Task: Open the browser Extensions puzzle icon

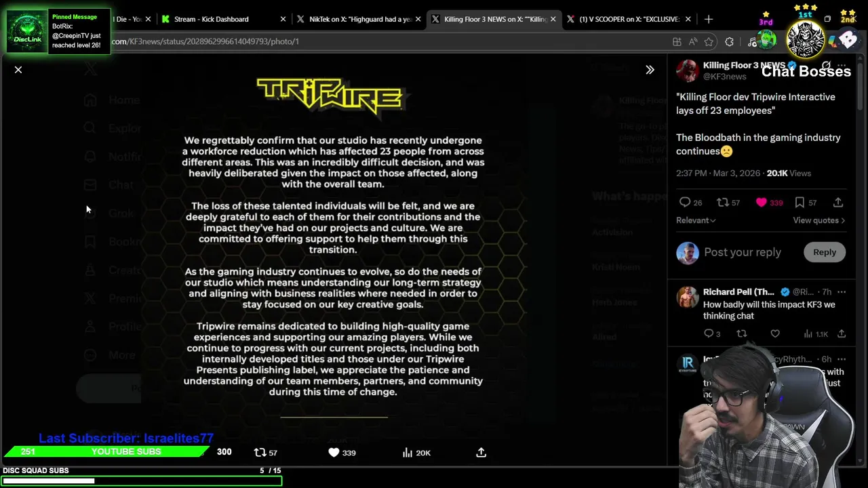Action: 729,41
